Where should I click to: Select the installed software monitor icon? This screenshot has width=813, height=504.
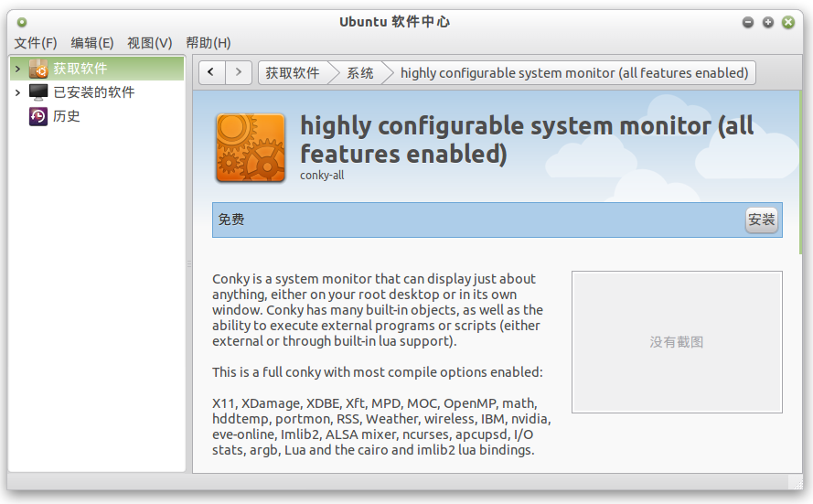pyautogui.click(x=38, y=92)
